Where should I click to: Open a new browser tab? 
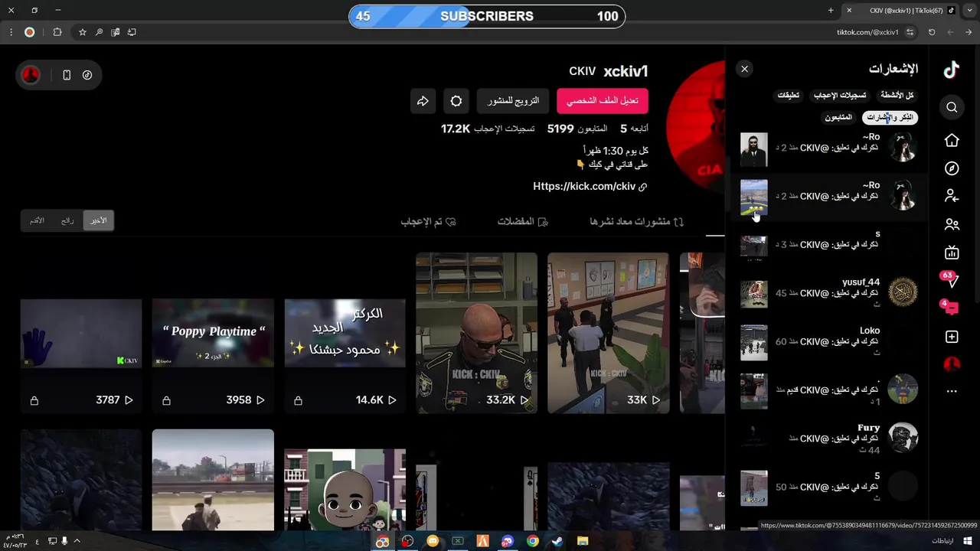pos(831,11)
